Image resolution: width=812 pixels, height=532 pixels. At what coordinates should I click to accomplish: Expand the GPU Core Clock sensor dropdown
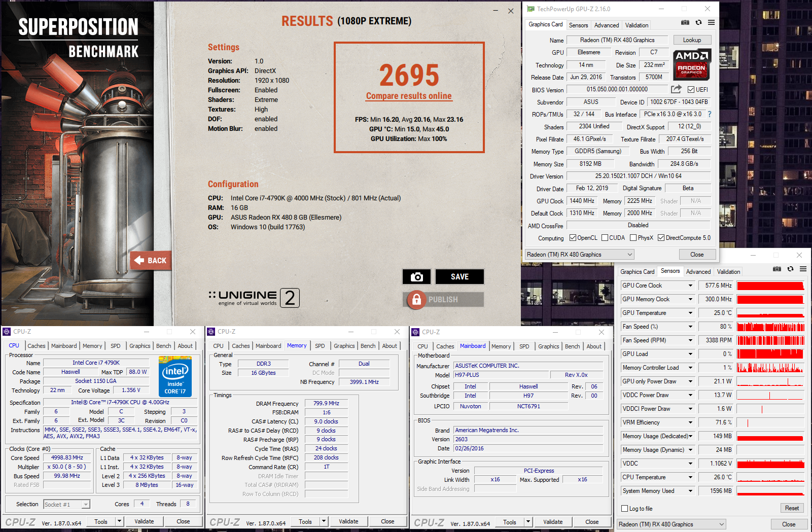point(690,286)
